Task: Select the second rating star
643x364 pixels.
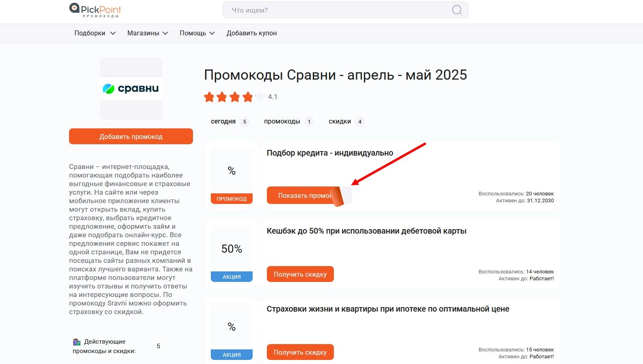Action: coord(222,97)
